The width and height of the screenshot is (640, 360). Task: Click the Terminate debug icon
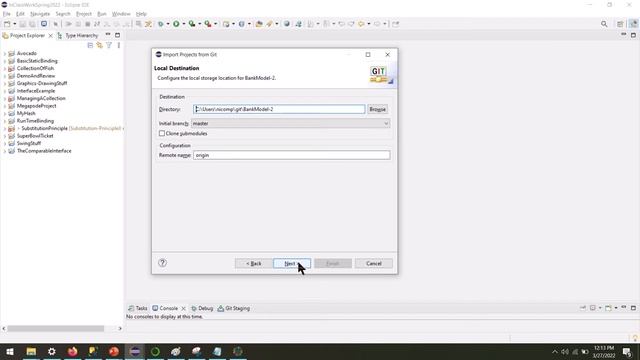click(x=87, y=24)
